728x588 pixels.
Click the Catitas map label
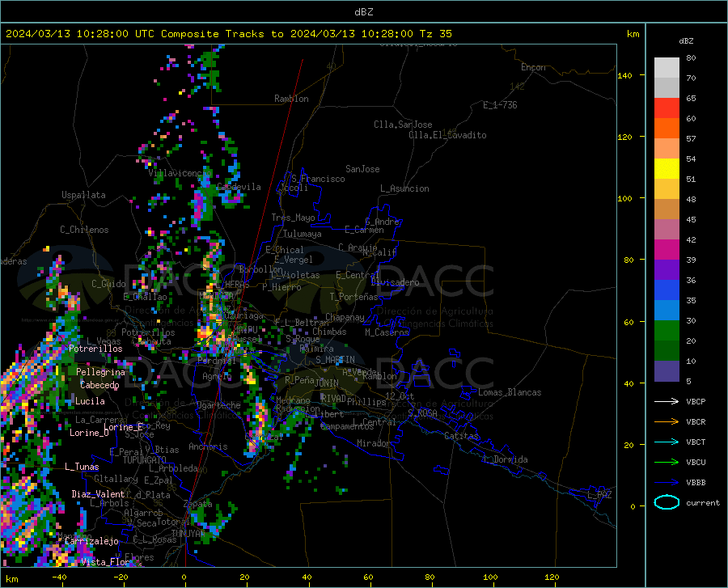[461, 436]
